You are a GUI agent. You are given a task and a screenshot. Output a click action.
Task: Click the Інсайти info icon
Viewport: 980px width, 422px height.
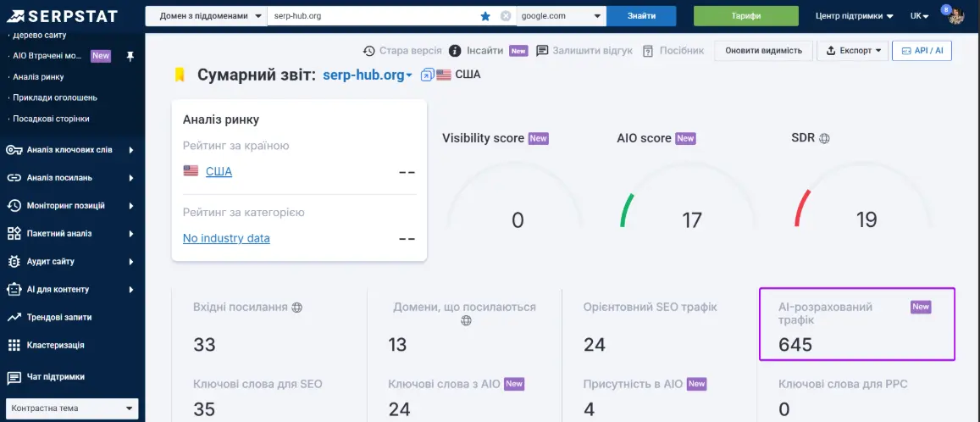click(x=455, y=51)
